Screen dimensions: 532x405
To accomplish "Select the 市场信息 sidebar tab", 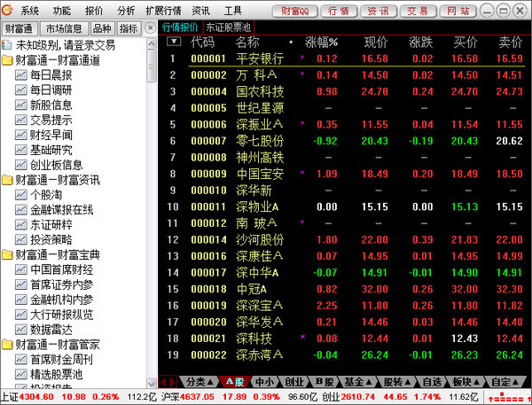I will (x=64, y=28).
